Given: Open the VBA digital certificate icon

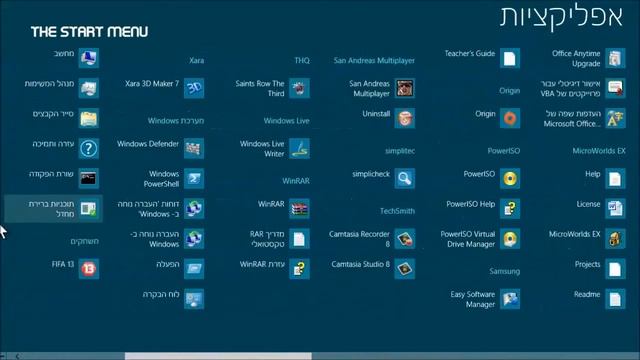Looking at the screenshot, I should [615, 88].
